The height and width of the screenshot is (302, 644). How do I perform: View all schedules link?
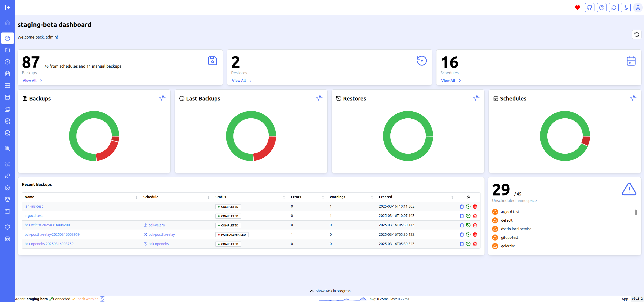click(x=451, y=81)
